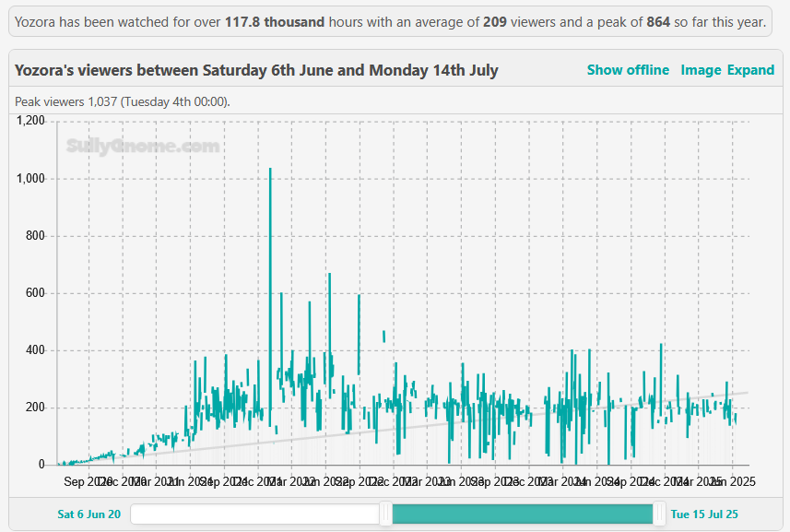Click the 800 y-axis label
This screenshot has width=790, height=532.
click(35, 236)
